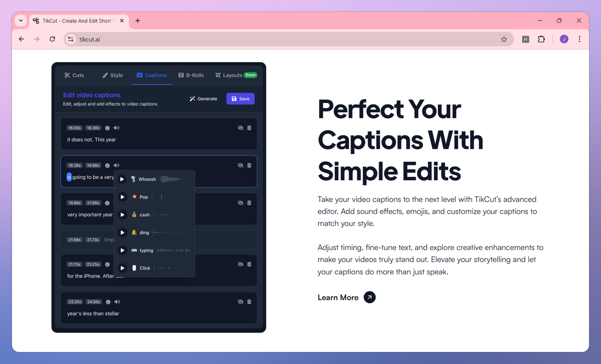Click the typing waveform preview
This screenshot has width=601, height=364.
click(174, 250)
